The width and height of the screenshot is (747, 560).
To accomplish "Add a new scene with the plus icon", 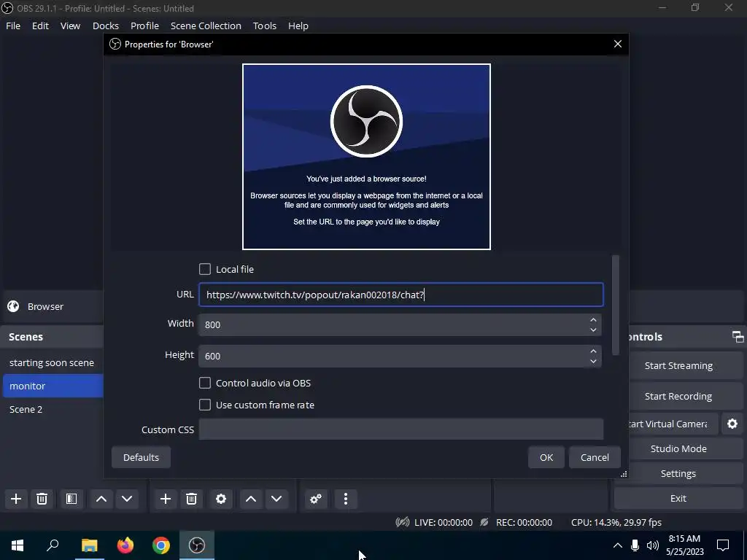I will point(16,499).
